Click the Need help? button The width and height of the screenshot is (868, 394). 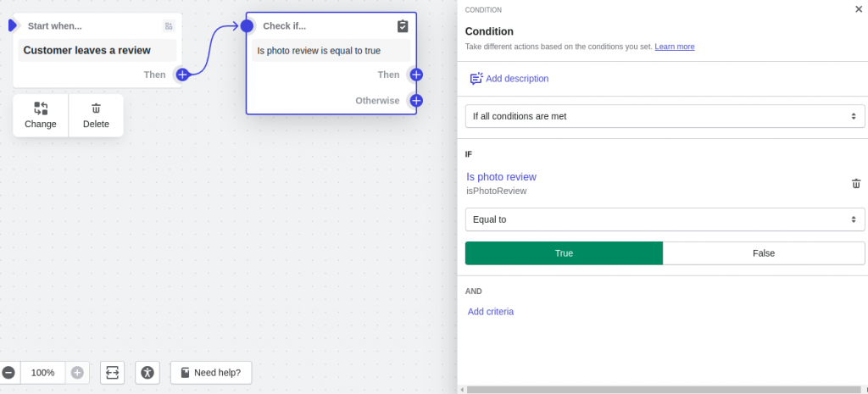[x=211, y=373]
